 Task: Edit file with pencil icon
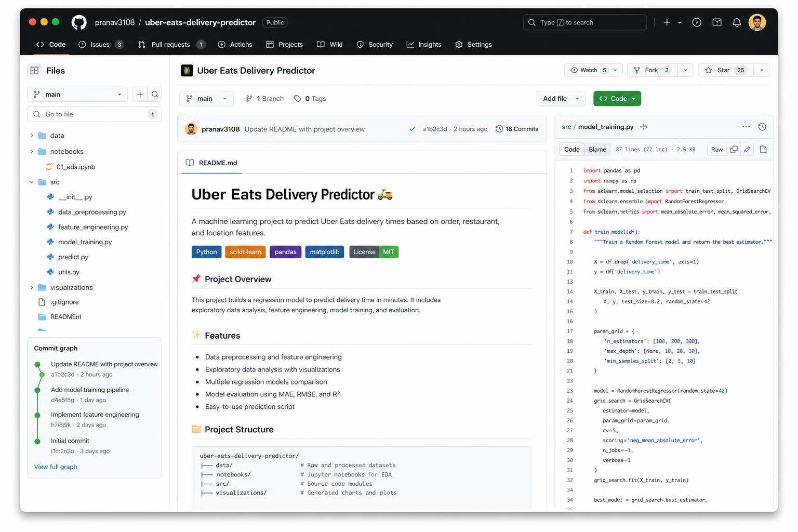tap(747, 150)
